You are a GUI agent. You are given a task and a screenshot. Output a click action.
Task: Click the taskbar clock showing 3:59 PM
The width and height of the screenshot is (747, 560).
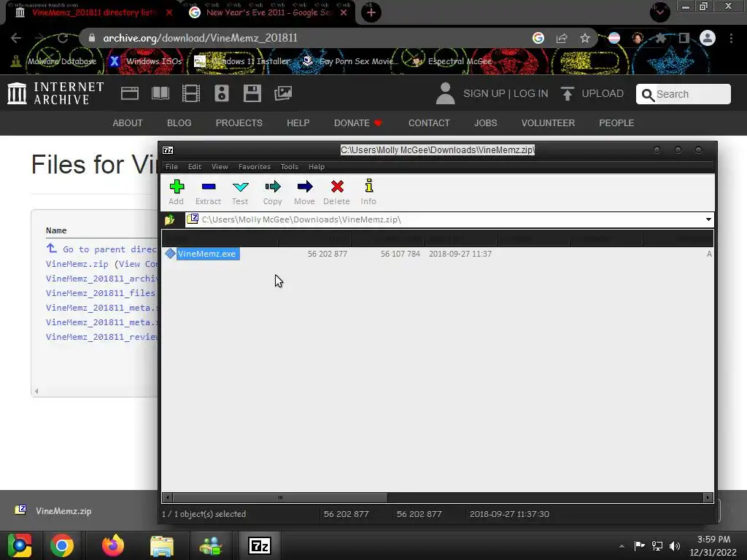pyautogui.click(x=713, y=545)
